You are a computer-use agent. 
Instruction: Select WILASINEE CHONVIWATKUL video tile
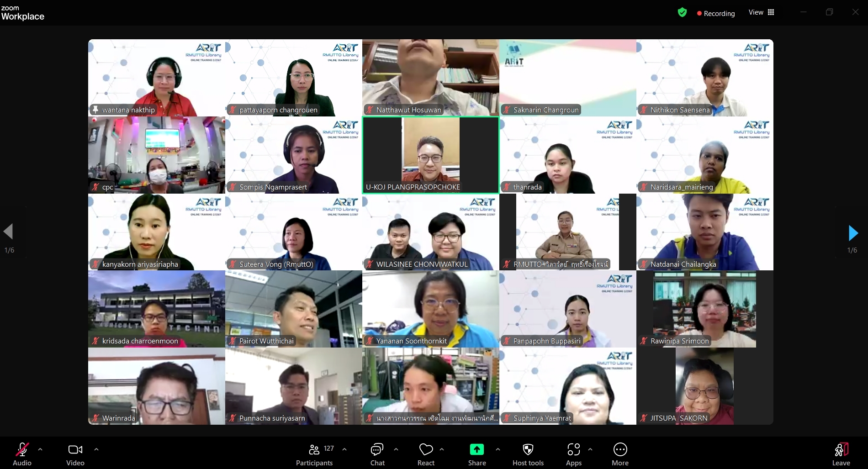(x=431, y=232)
